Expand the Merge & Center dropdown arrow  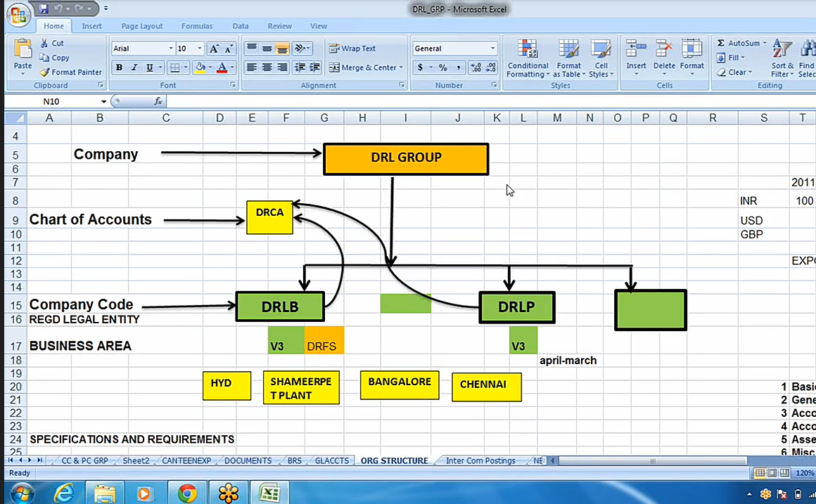tap(401, 67)
